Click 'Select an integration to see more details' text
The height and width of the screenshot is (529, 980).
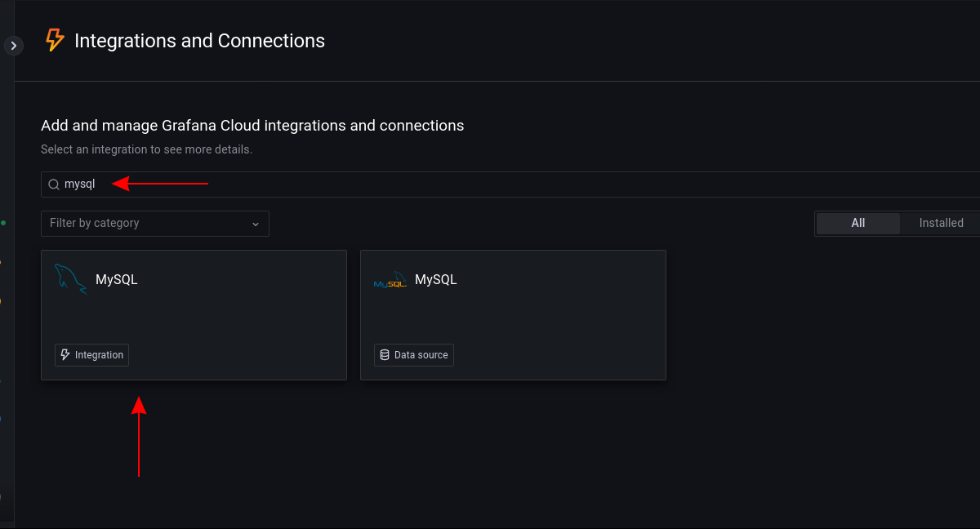146,150
